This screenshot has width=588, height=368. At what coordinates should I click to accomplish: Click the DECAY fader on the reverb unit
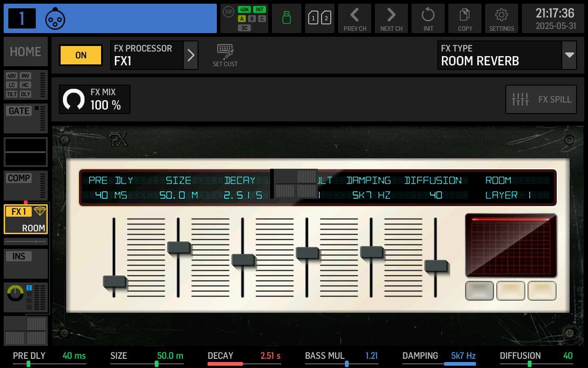coord(243,260)
